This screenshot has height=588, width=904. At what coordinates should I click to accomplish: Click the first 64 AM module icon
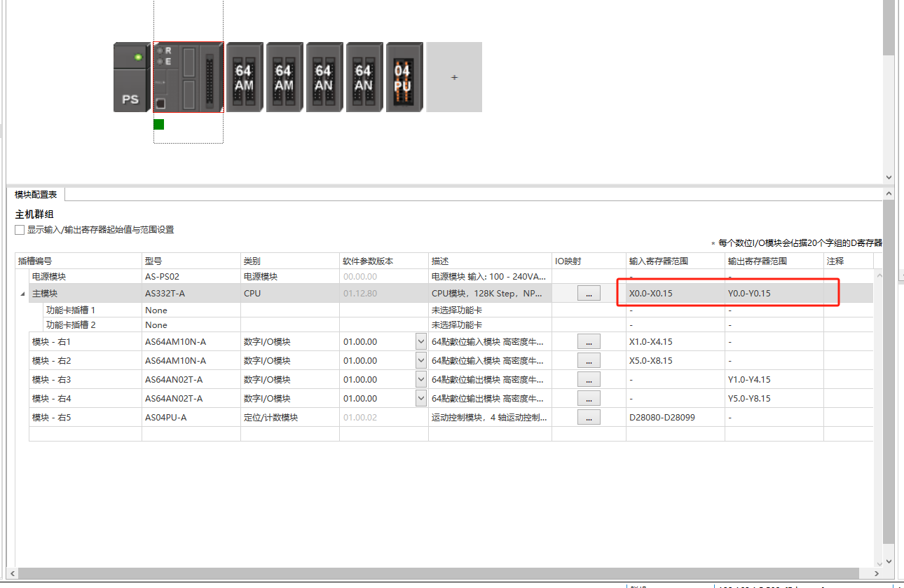click(244, 77)
